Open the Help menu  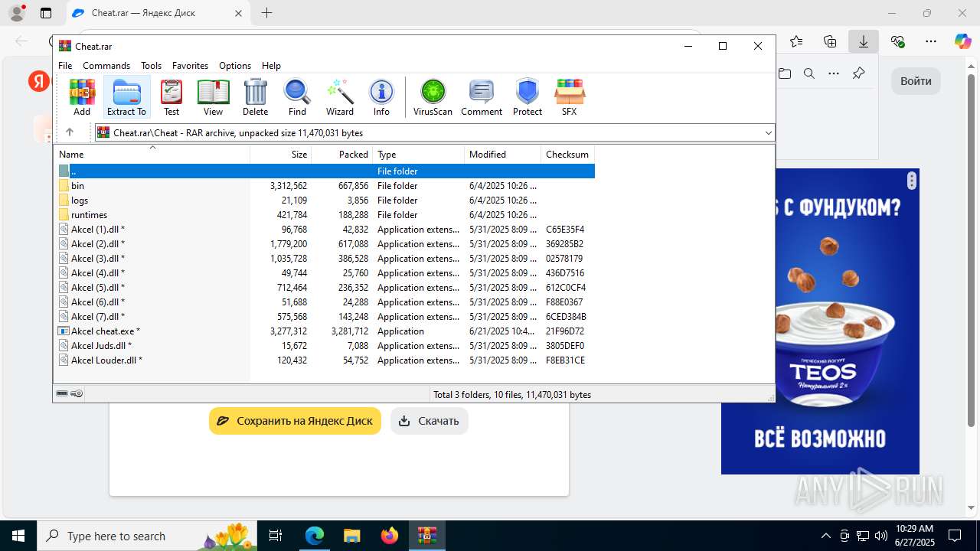271,66
